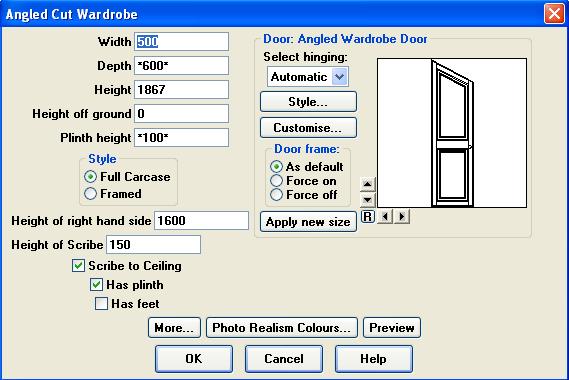Click the angled wardrobe door preview image
Viewport: 569px width, 380px height.
452,133
